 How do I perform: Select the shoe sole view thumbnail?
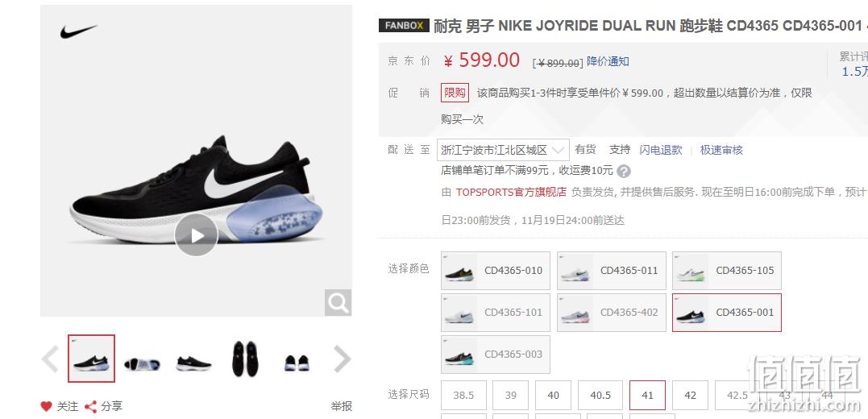pyautogui.click(x=143, y=363)
